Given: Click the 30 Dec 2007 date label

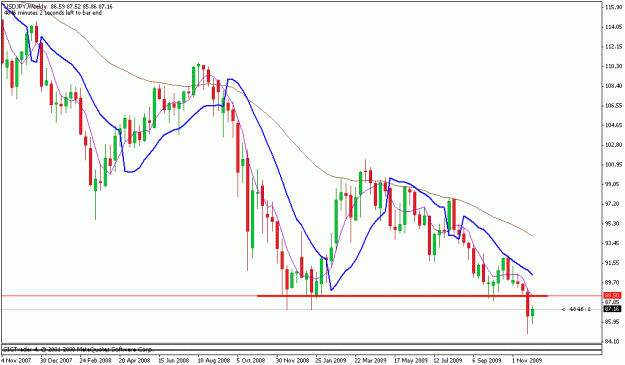Looking at the screenshot, I should tap(55, 360).
